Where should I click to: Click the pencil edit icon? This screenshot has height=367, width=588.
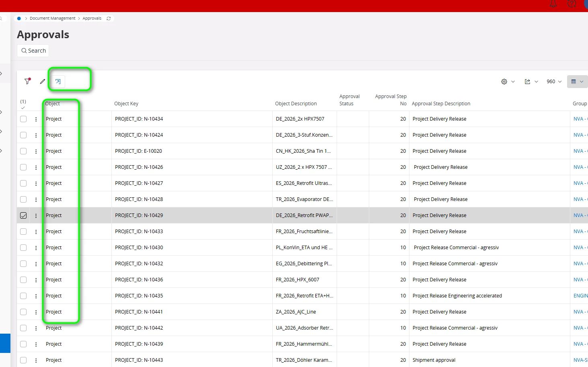pos(43,82)
